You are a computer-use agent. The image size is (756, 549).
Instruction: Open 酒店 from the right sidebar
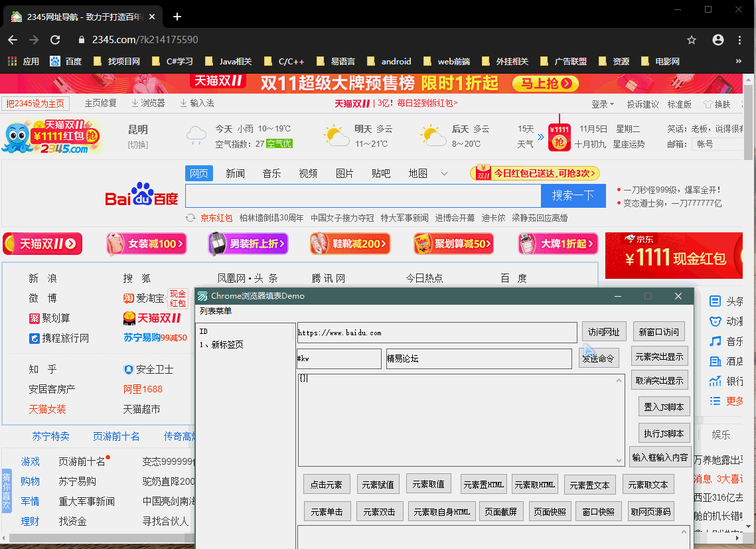pyautogui.click(x=725, y=361)
